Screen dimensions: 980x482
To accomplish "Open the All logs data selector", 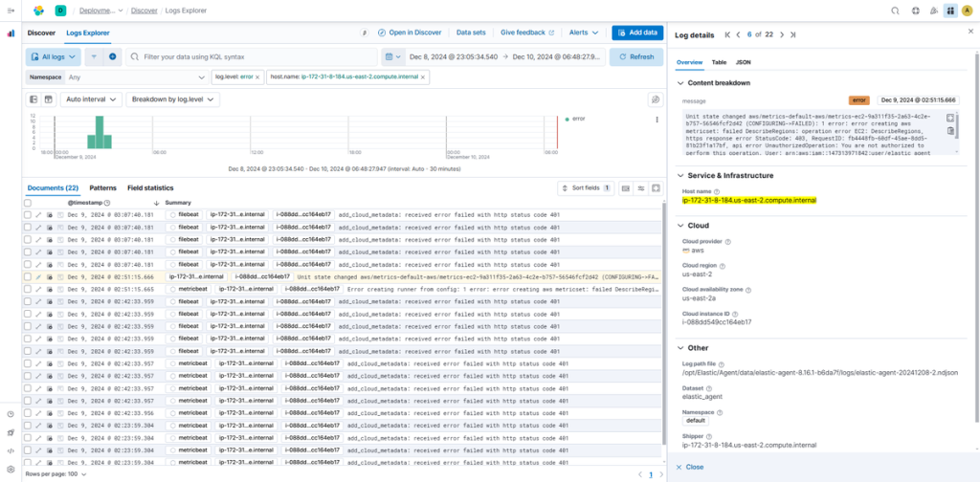I will (x=53, y=57).
